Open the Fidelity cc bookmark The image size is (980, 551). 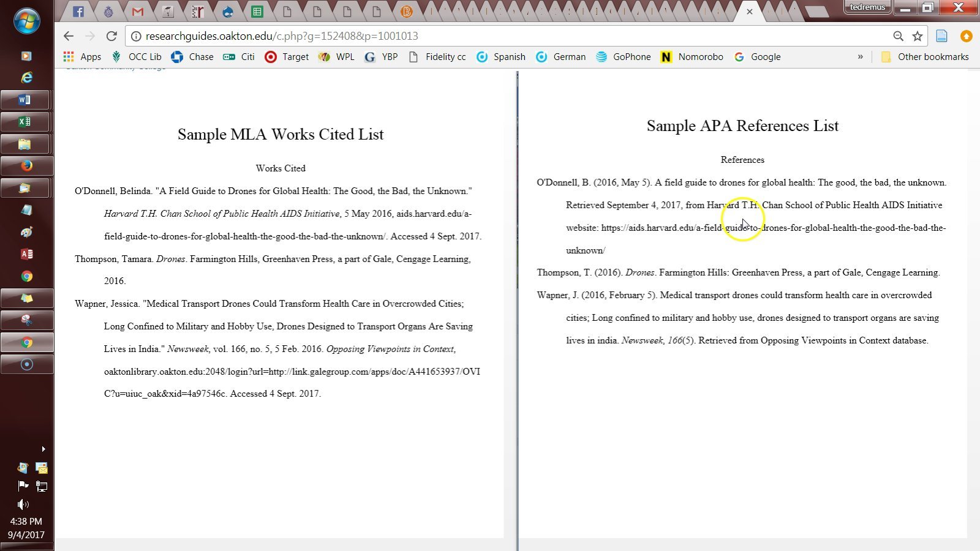[437, 57]
